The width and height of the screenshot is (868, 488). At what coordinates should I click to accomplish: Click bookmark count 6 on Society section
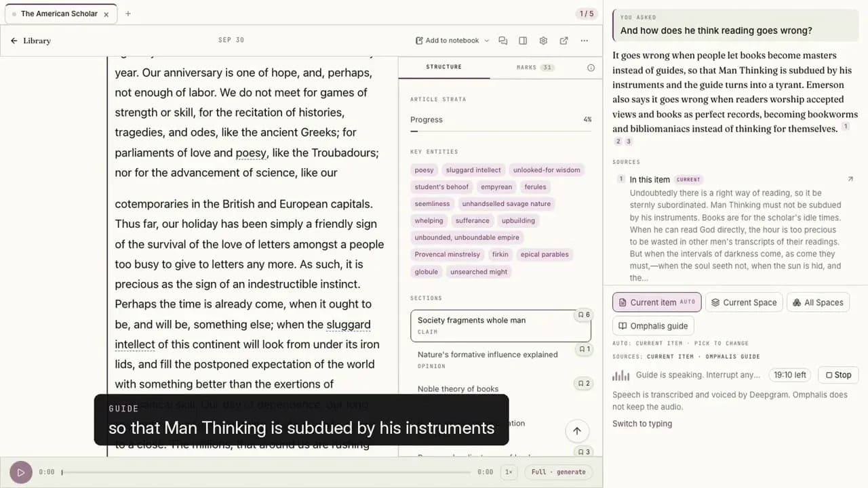pyautogui.click(x=583, y=315)
